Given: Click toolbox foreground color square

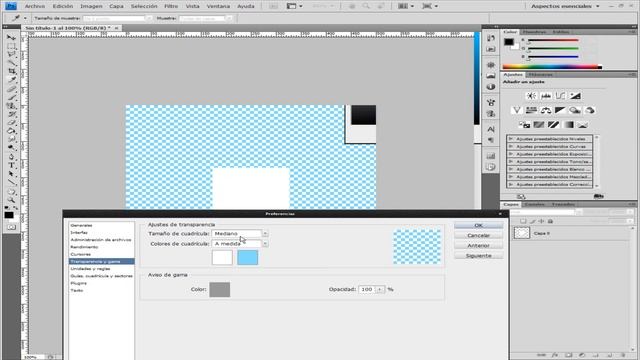Looking at the screenshot, I should click(9, 215).
